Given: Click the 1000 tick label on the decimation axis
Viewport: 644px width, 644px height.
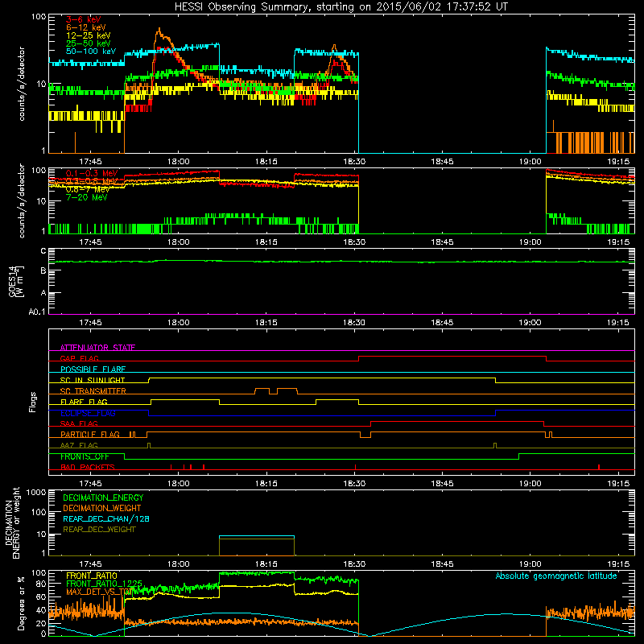Looking at the screenshot, I should click(x=36, y=493).
